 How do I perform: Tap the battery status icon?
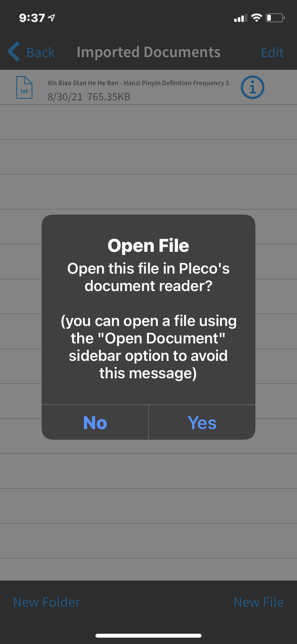coord(275,17)
